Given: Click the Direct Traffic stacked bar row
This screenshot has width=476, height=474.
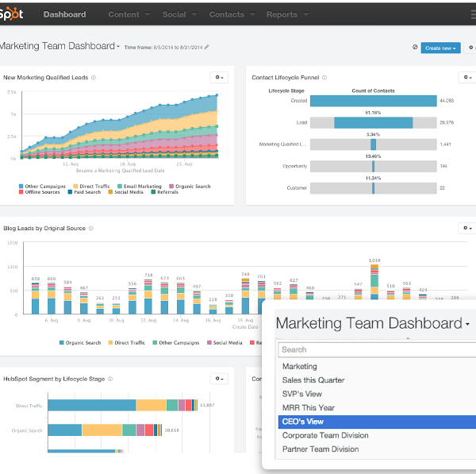Looking at the screenshot, I should pos(123,405).
